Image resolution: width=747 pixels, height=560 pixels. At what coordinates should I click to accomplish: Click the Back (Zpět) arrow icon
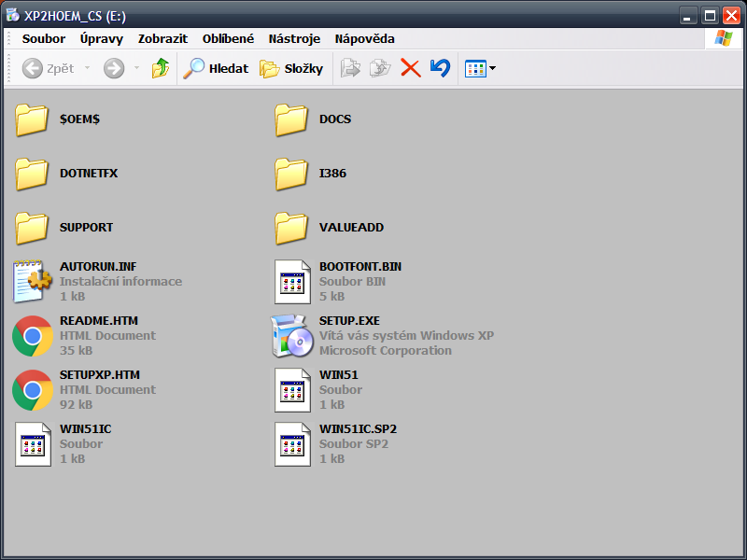[33, 68]
